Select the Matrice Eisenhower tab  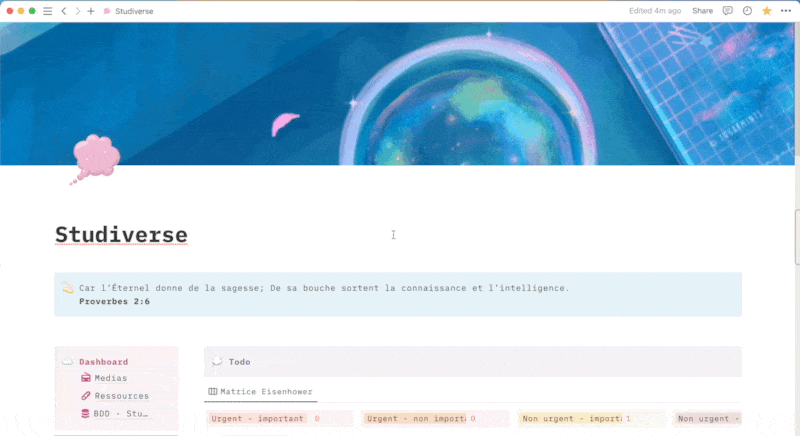(x=261, y=392)
